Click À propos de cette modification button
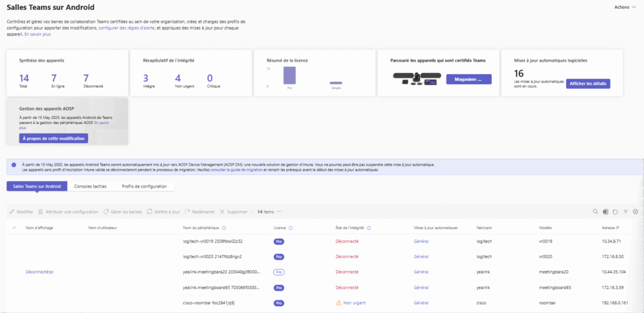This screenshot has width=644, height=313. [x=53, y=138]
